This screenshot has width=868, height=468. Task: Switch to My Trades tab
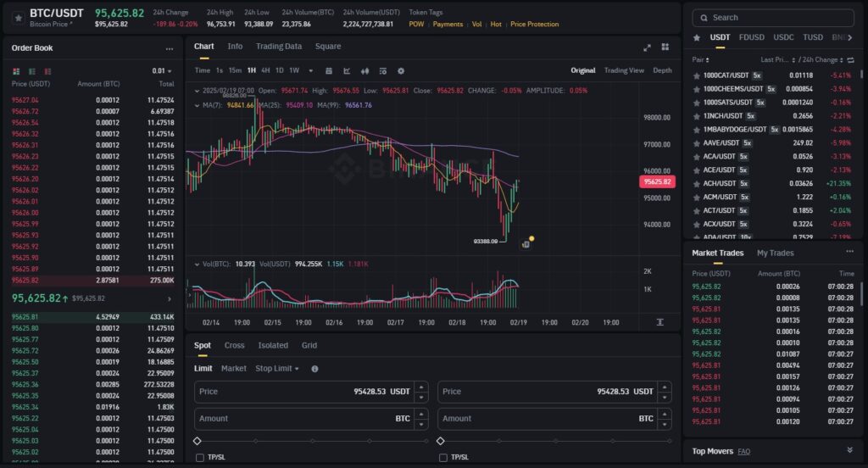tap(776, 253)
